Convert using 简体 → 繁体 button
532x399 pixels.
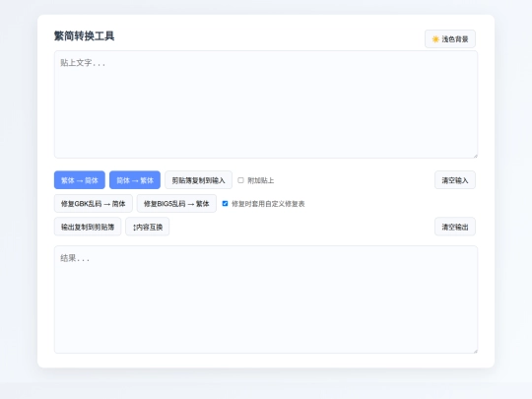click(x=135, y=180)
